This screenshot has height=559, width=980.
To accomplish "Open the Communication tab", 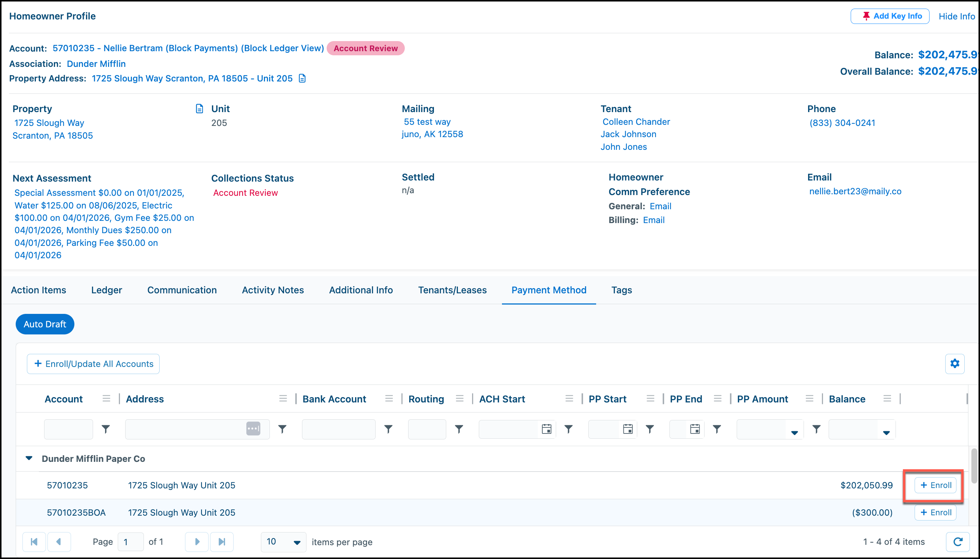I will 182,290.
